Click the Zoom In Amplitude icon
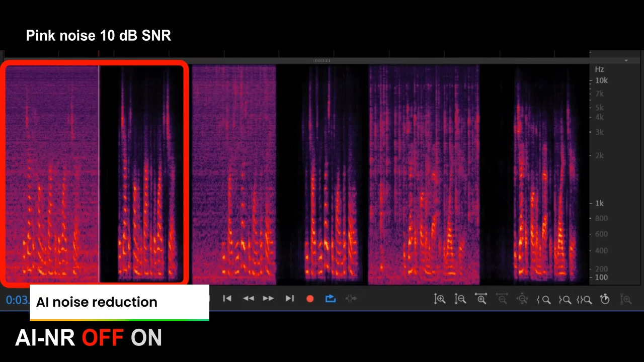This screenshot has width=644, height=362. click(x=440, y=299)
